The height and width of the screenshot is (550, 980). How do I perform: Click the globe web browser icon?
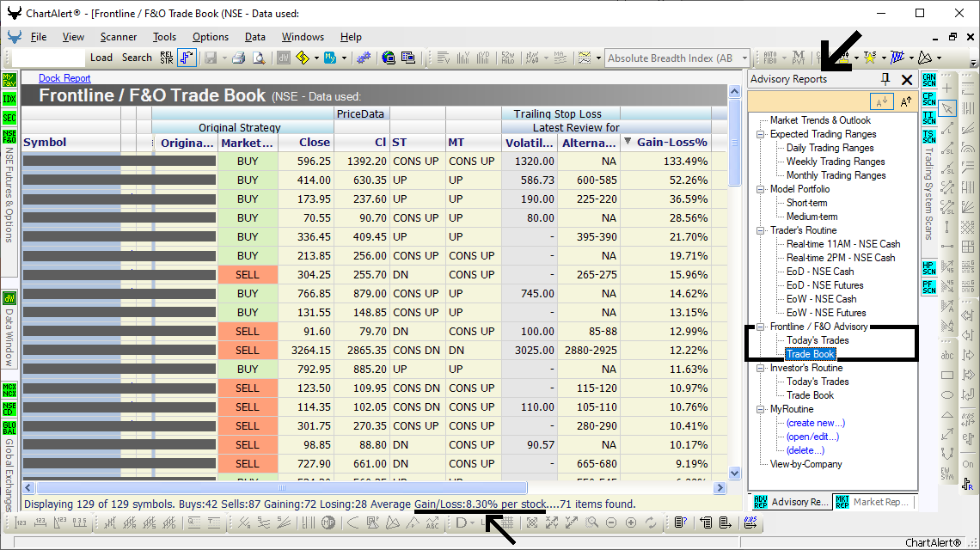[388, 58]
